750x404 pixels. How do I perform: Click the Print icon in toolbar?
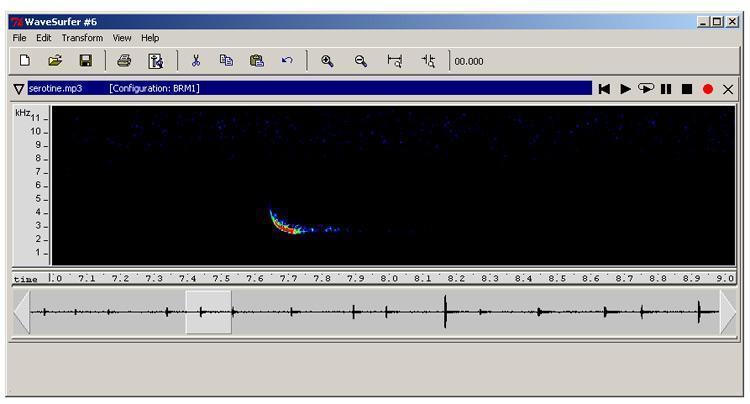pos(124,61)
